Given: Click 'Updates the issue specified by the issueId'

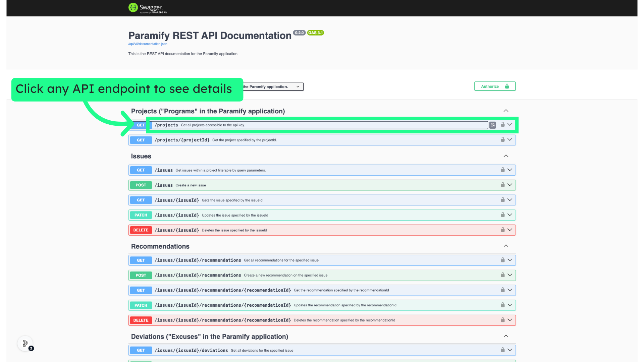Looking at the screenshot, I should point(235,216).
